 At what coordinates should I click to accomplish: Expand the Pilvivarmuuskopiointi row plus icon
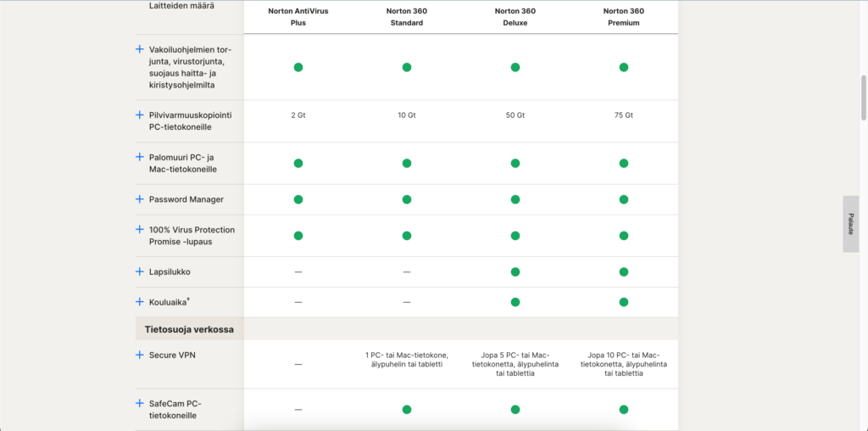click(x=140, y=115)
